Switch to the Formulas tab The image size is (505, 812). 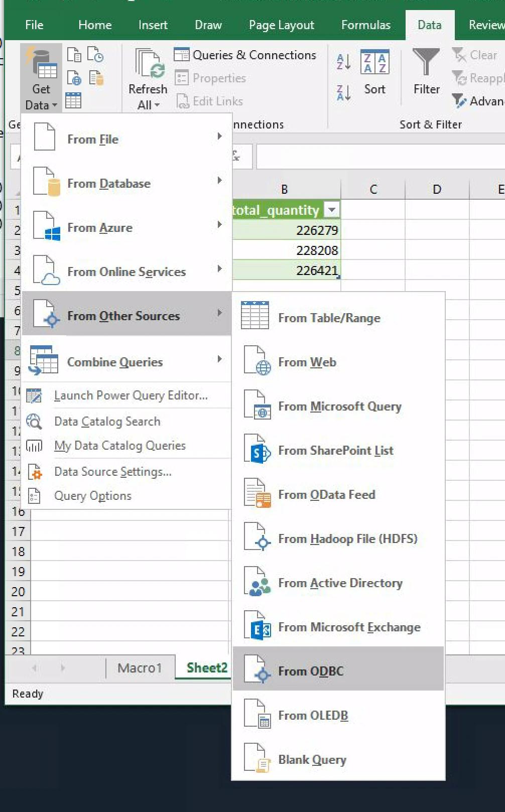[366, 25]
